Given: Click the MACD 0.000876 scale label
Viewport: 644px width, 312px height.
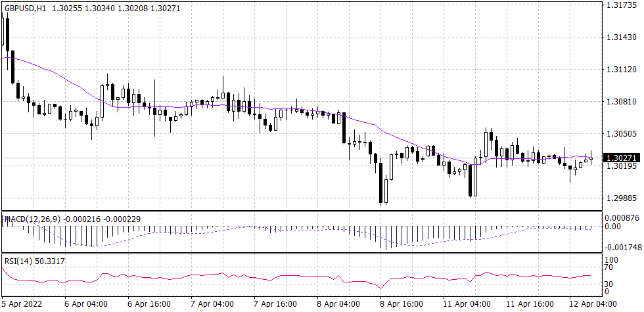Looking at the screenshot, I should (x=622, y=217).
